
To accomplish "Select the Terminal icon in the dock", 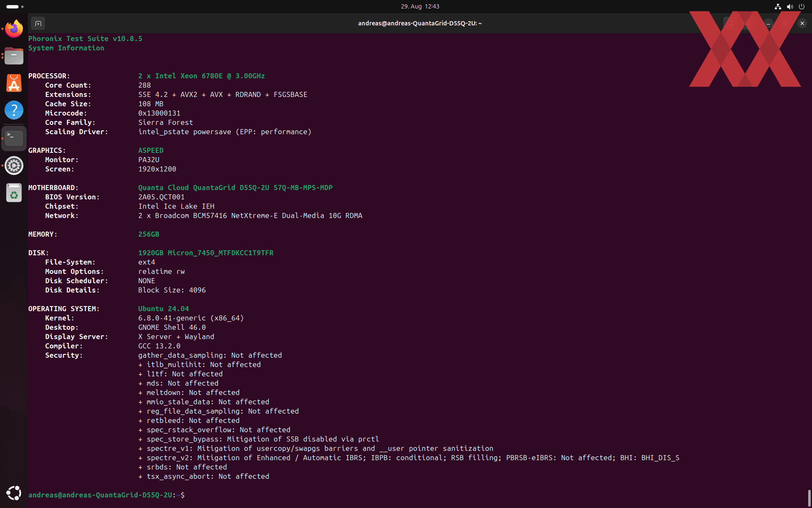I will point(14,138).
